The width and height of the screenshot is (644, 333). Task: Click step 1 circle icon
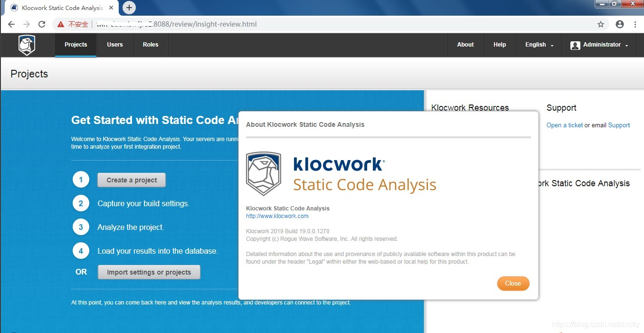point(81,180)
